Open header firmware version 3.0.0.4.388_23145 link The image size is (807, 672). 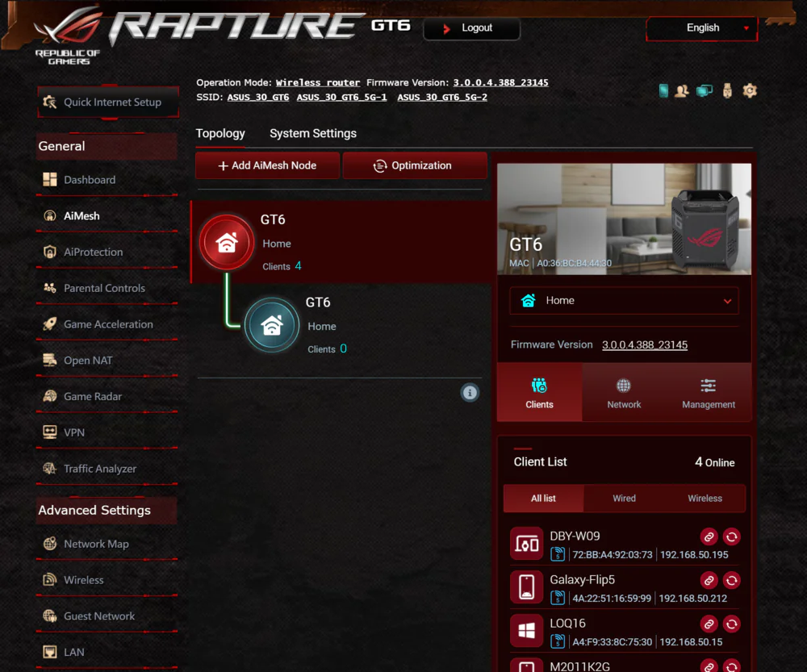click(x=500, y=82)
